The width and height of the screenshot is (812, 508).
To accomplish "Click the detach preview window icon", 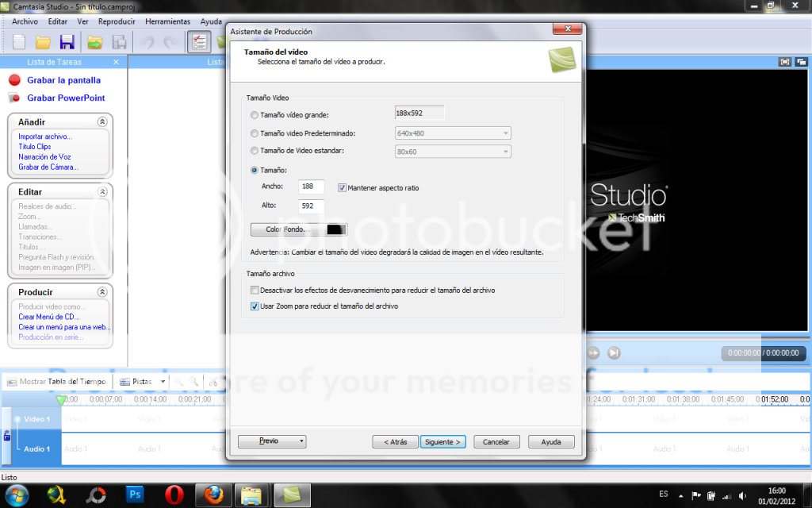I will pos(801,62).
